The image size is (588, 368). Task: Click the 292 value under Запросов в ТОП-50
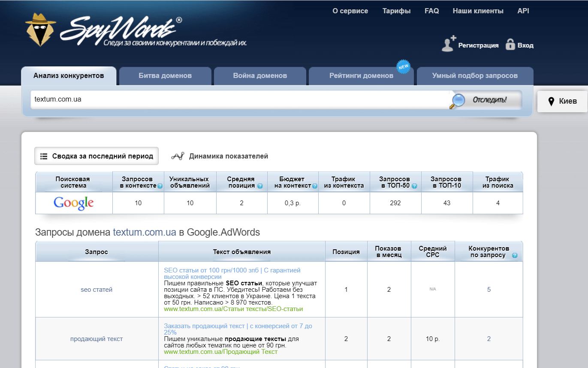click(395, 203)
